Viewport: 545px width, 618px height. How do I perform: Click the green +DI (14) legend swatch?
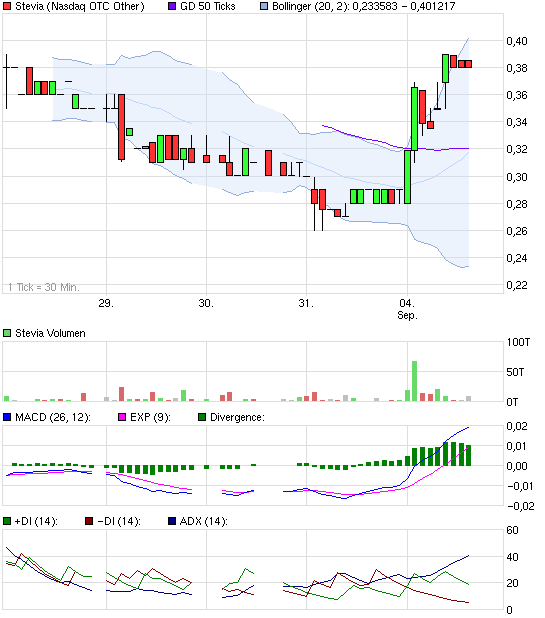point(7,521)
